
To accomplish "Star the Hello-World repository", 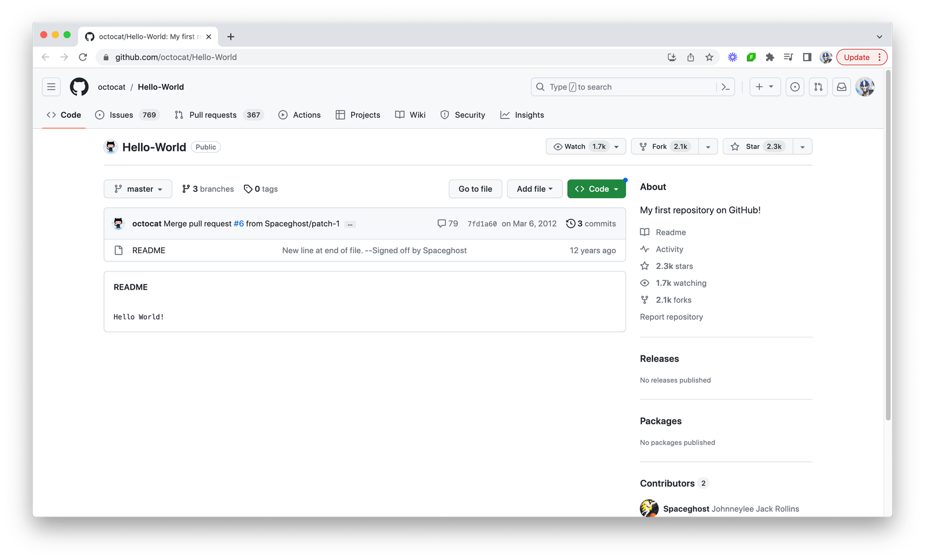I will (757, 147).
